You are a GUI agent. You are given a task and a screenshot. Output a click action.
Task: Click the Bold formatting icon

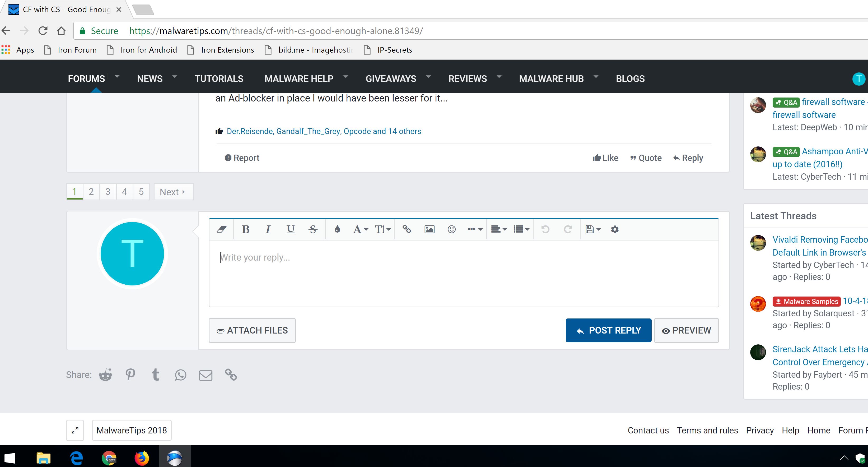246,229
